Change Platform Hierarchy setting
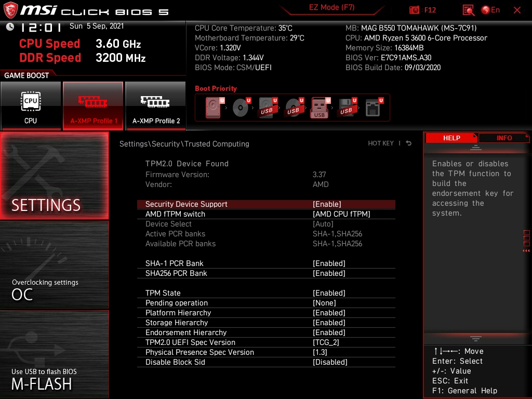The width and height of the screenshot is (532, 399). (x=266, y=312)
